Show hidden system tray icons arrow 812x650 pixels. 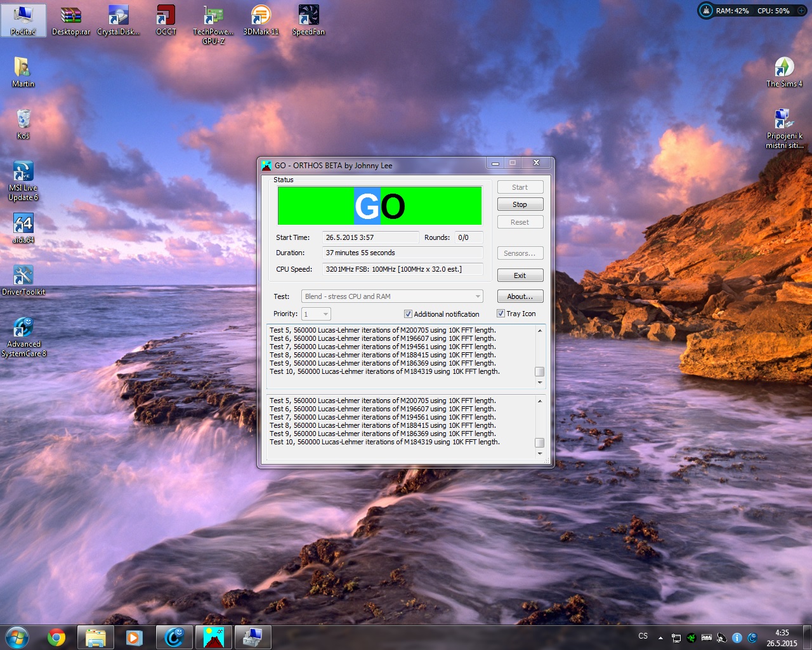[x=660, y=637]
